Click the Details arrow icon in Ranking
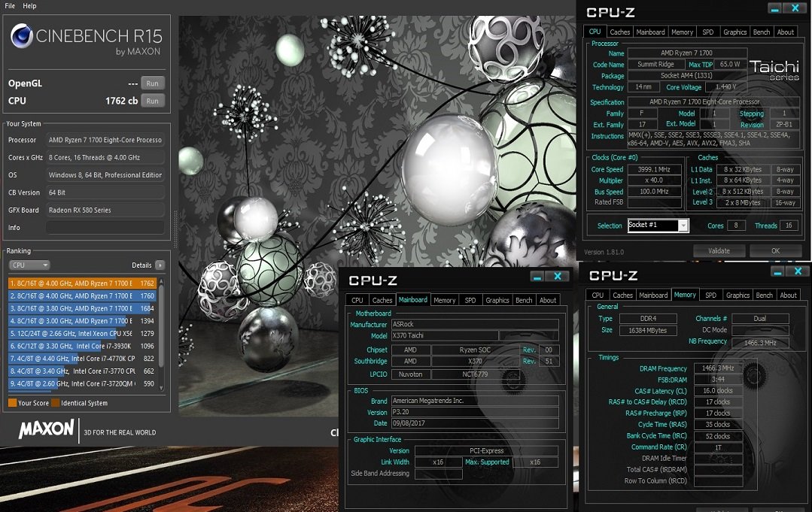 [x=160, y=265]
